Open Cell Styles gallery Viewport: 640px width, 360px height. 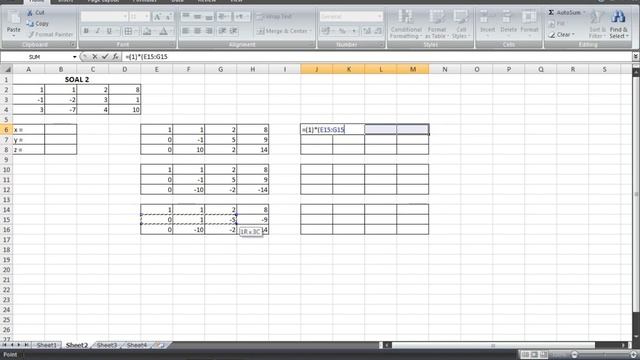coord(461,24)
